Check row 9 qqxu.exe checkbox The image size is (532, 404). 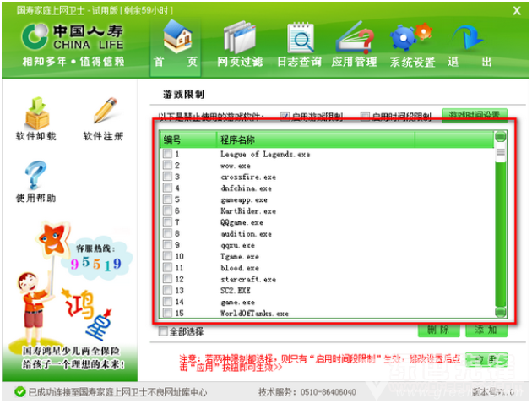pyautogui.click(x=167, y=245)
